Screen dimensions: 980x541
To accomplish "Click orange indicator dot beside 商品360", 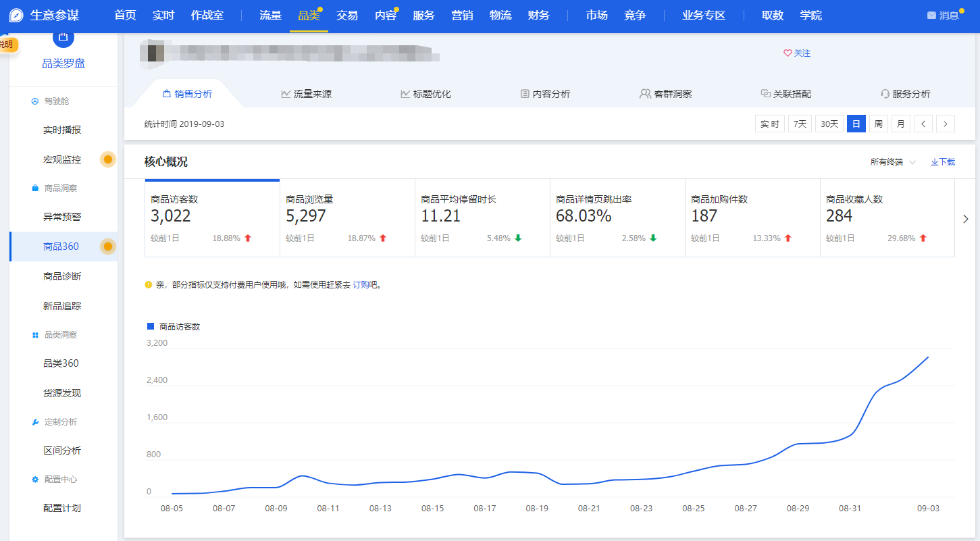I will [107, 247].
